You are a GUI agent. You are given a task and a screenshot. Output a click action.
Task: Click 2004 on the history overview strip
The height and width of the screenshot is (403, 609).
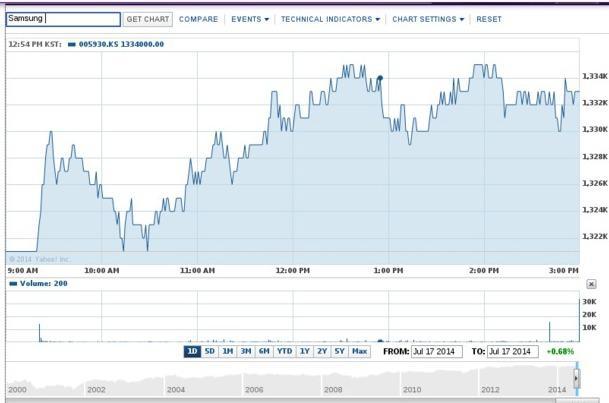(x=176, y=389)
